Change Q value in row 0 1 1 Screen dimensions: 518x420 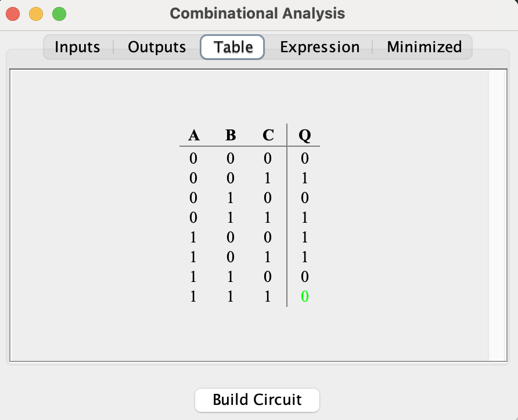304,218
